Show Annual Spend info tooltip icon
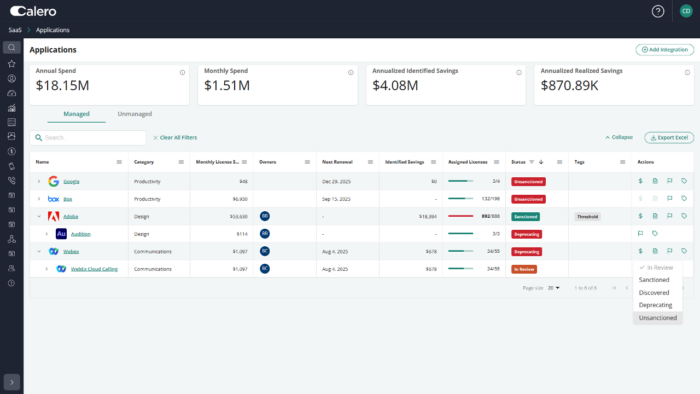Screen dimensions: 700x394 pos(182,72)
